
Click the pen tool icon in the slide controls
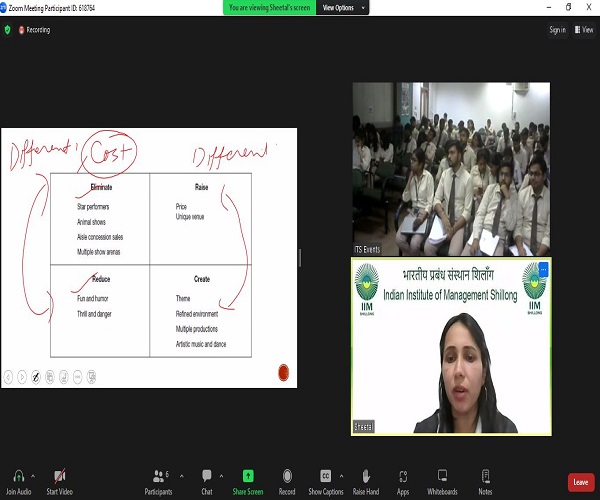tap(36, 377)
